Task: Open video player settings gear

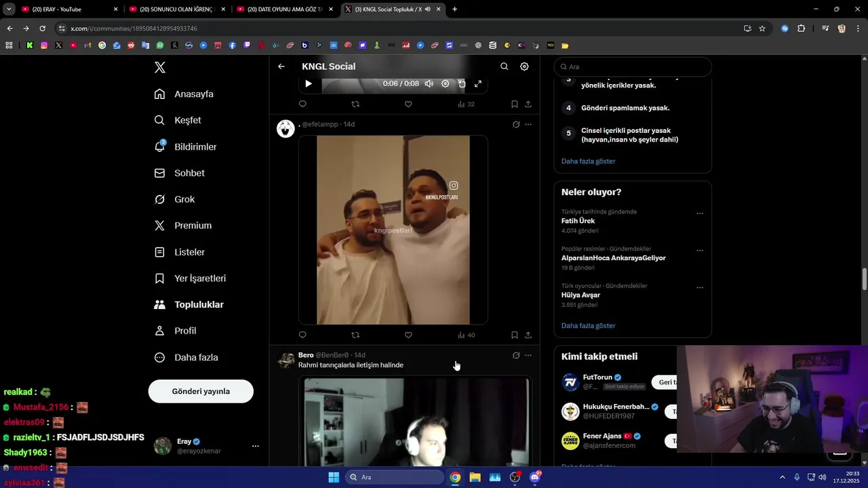Action: click(x=445, y=83)
